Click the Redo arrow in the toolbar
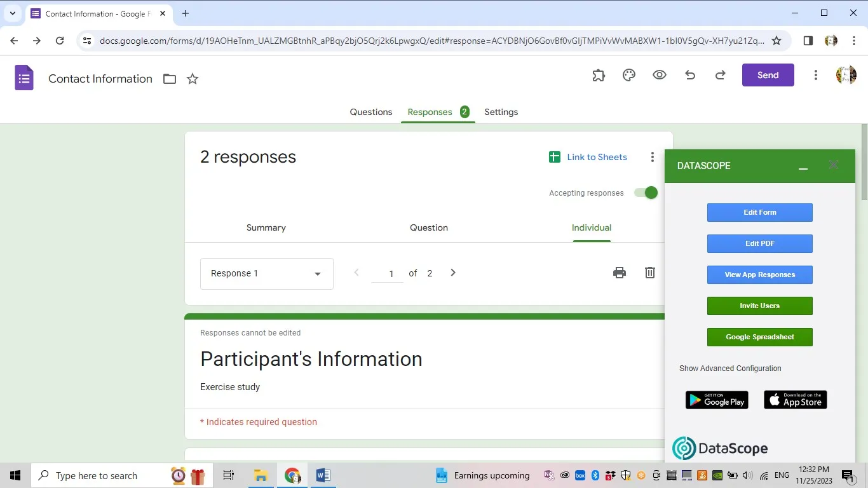 (720, 75)
